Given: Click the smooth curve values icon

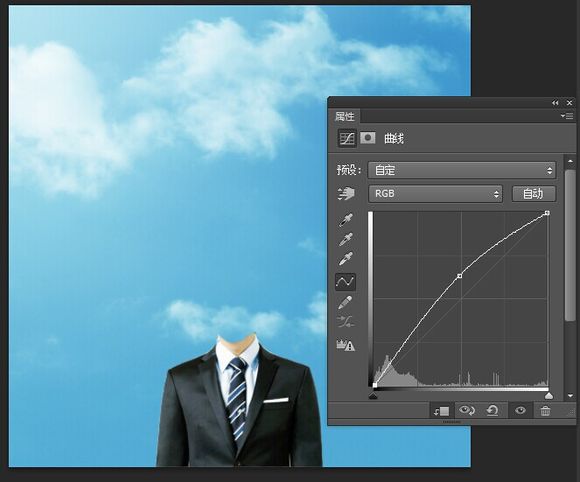Looking at the screenshot, I should click(345, 321).
